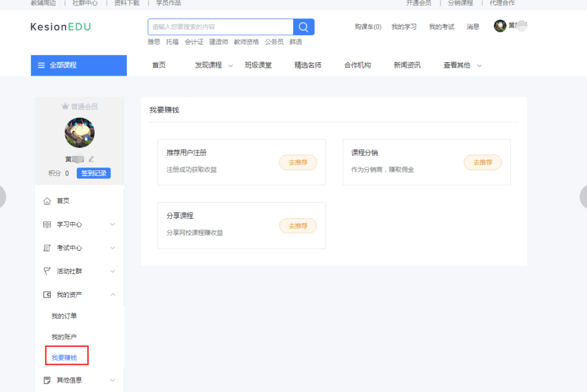Screen dimensions: 587x392
Task: Open 开通会员 top bar link
Action: [x=418, y=3]
